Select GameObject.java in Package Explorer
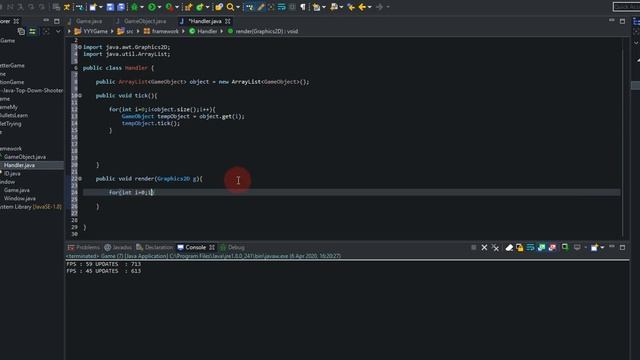Viewport: 640px width, 360px height. tap(25, 157)
